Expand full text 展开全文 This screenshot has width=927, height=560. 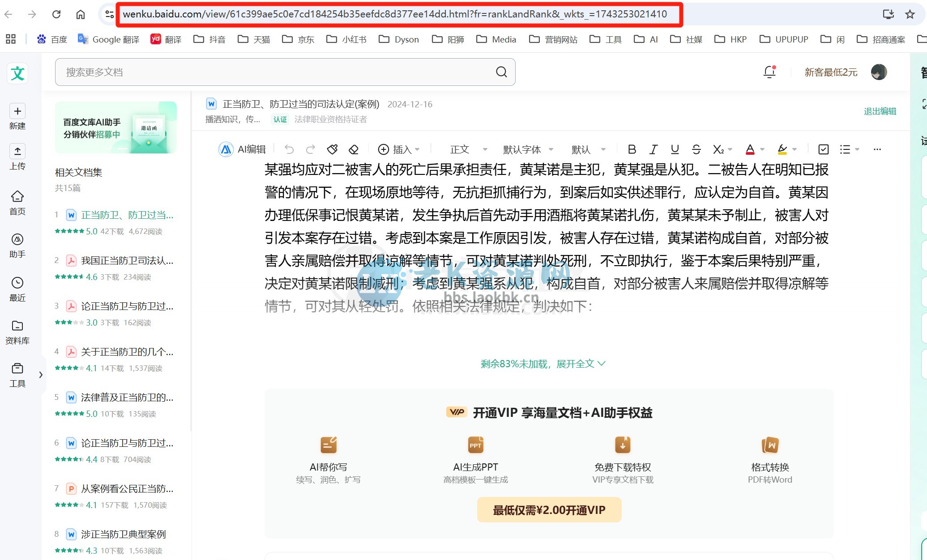pyautogui.click(x=543, y=364)
